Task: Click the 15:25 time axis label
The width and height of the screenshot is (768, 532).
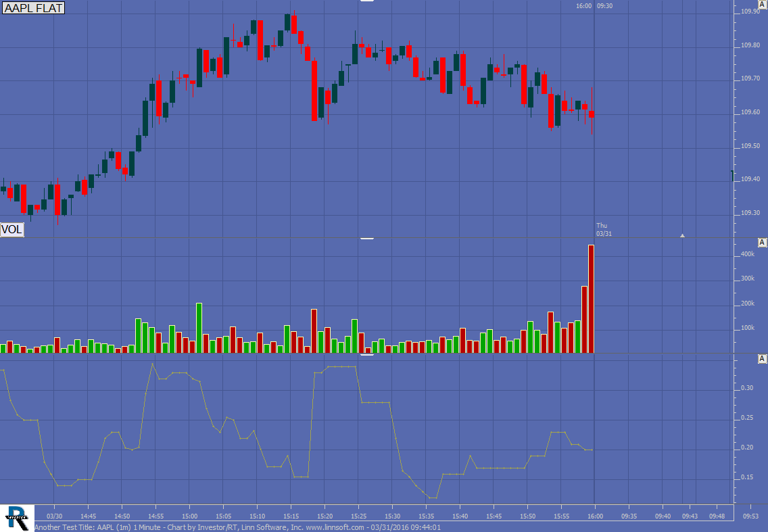Action: pos(358,516)
